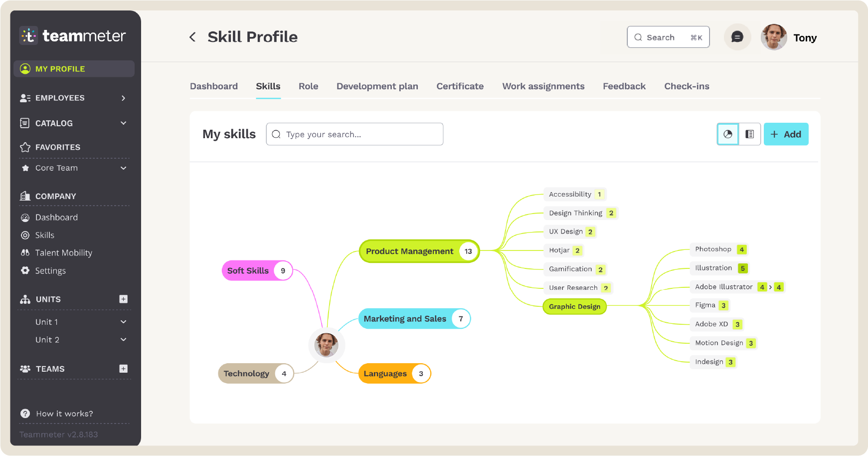
Task: Click the back arrow beside Skill Profile
Action: click(192, 37)
